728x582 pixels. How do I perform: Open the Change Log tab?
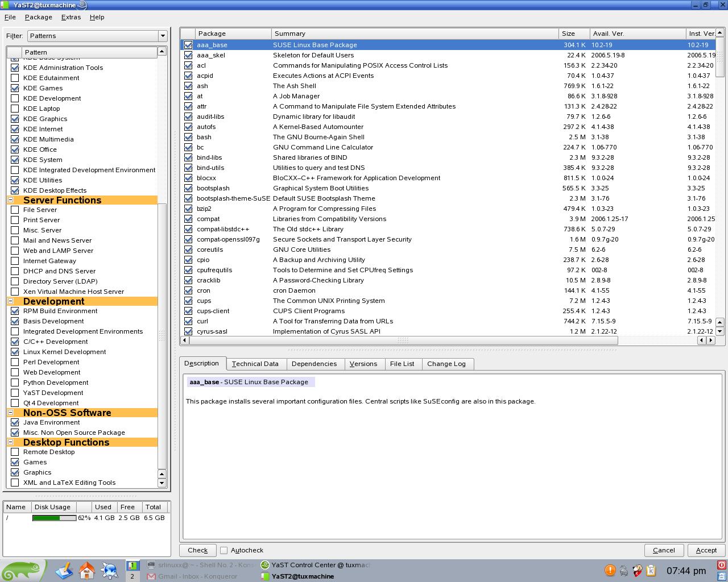tap(446, 364)
